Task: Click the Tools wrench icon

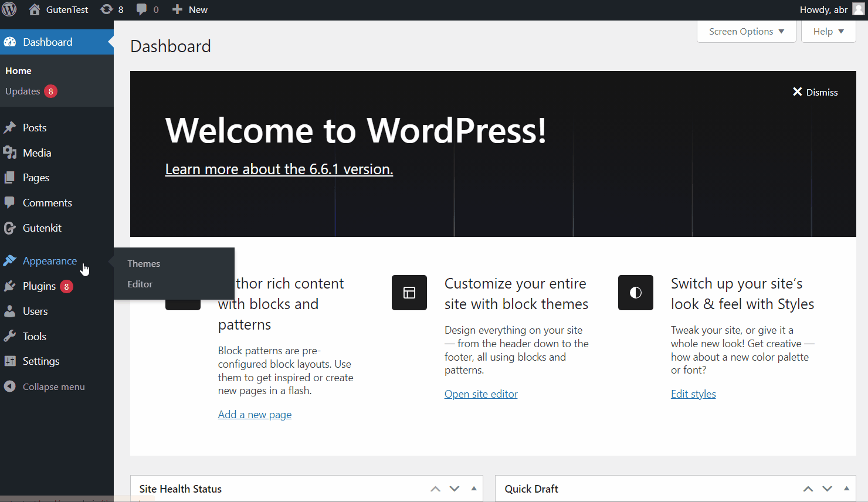Action: click(10, 337)
